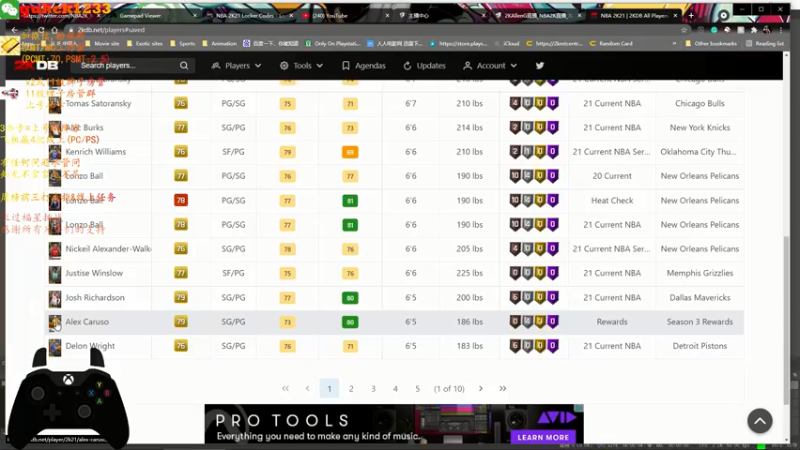Click Season 3 Rewards cell text
The image size is (800, 450).
click(699, 321)
